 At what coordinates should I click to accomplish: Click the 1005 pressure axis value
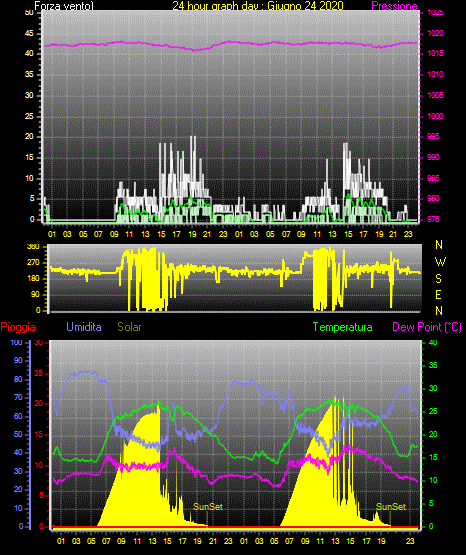[435, 95]
